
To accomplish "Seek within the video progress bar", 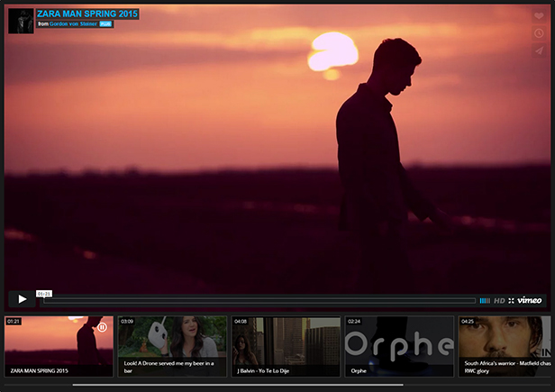I will 259,301.
